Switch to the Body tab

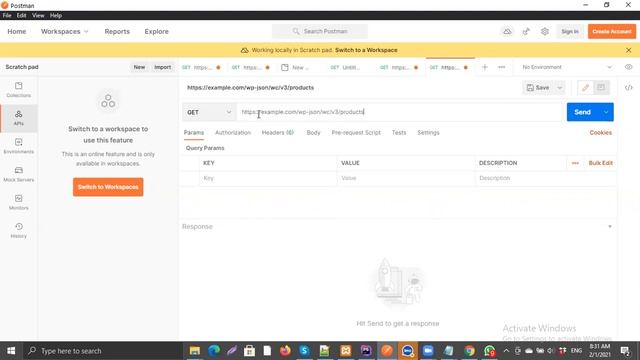(313, 133)
